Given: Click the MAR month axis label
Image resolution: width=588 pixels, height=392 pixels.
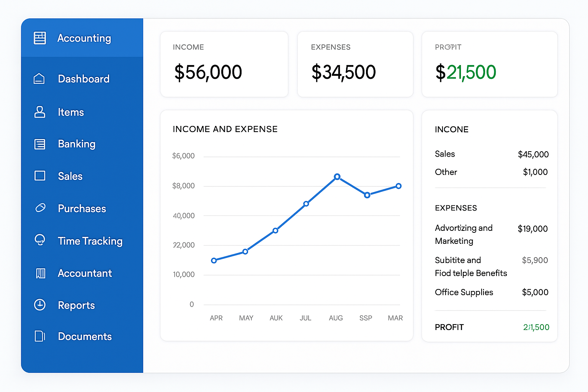Looking at the screenshot, I should pyautogui.click(x=395, y=318).
